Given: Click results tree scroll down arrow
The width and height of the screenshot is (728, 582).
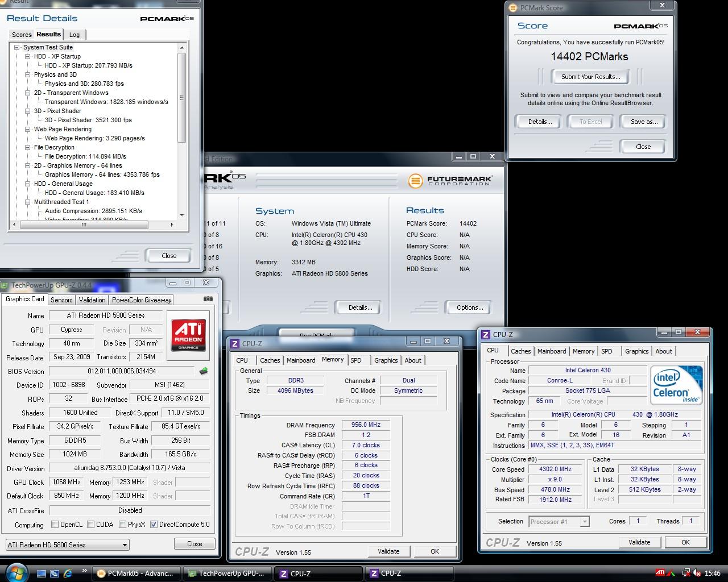Looking at the screenshot, I should pos(182,215).
